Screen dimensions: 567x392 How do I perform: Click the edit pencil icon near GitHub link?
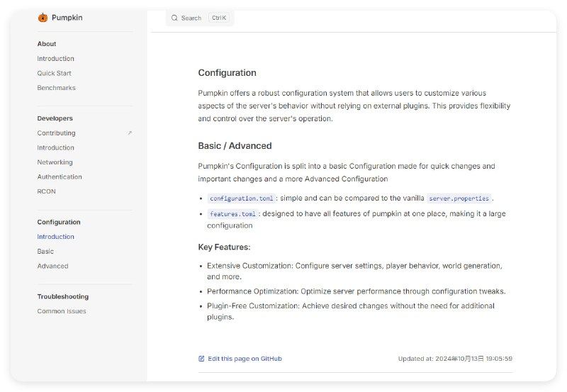tap(201, 359)
